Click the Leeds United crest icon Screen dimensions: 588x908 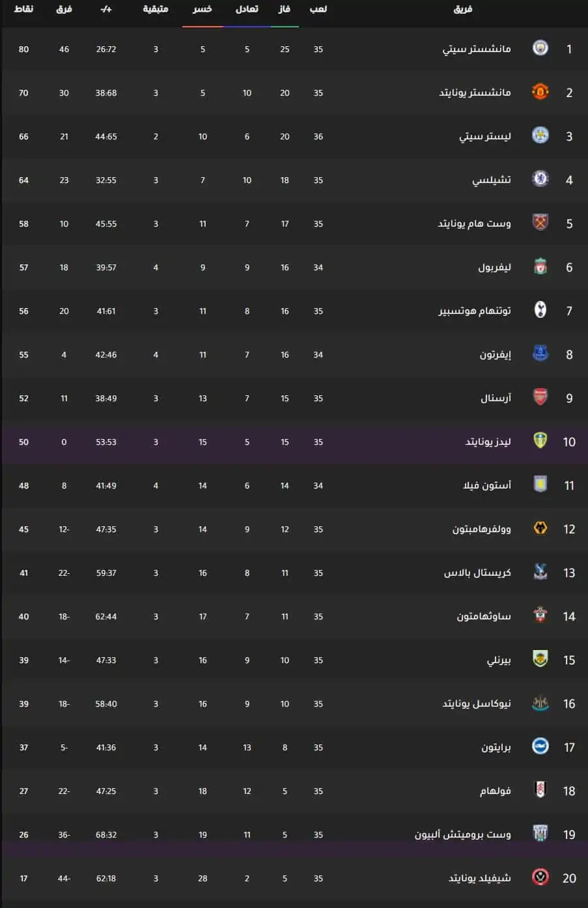pyautogui.click(x=540, y=441)
